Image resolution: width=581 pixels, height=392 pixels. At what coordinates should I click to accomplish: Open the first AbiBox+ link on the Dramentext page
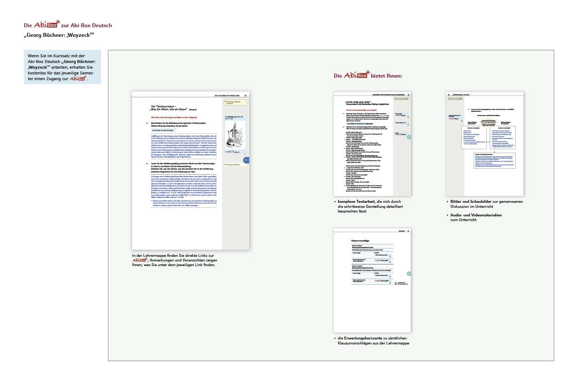(x=401, y=116)
